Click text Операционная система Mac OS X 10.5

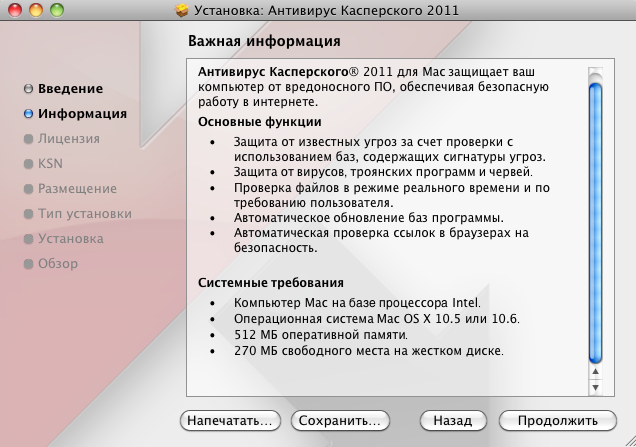pos(347,319)
